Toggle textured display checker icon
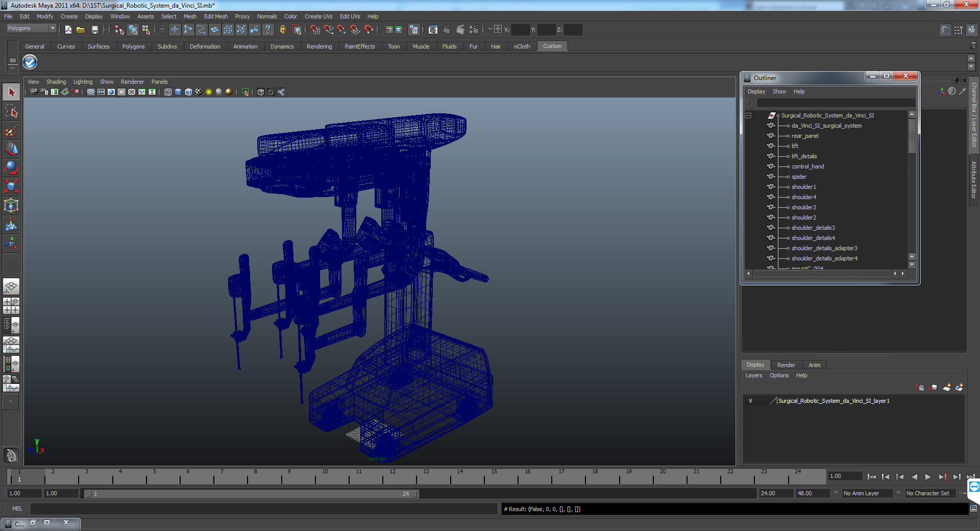Screen dimensions: 980x531 (x=199, y=92)
